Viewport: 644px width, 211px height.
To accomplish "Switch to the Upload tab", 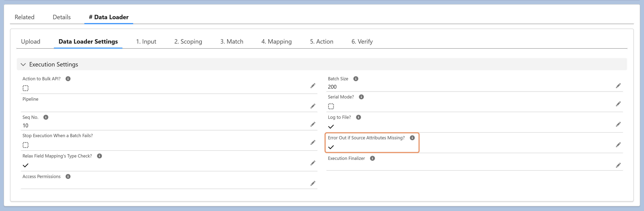I will click(30, 42).
